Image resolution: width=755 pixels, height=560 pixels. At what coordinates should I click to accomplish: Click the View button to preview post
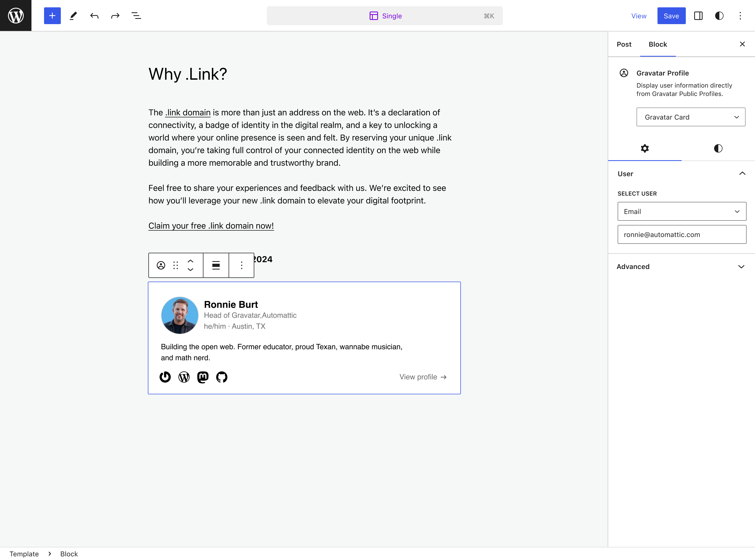[639, 16]
